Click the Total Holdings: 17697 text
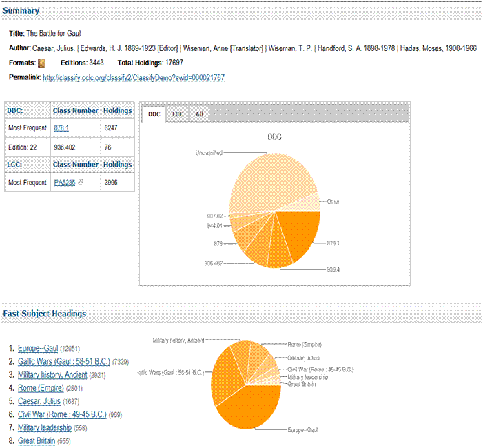Viewport: 483px width, 448px height. coord(150,63)
